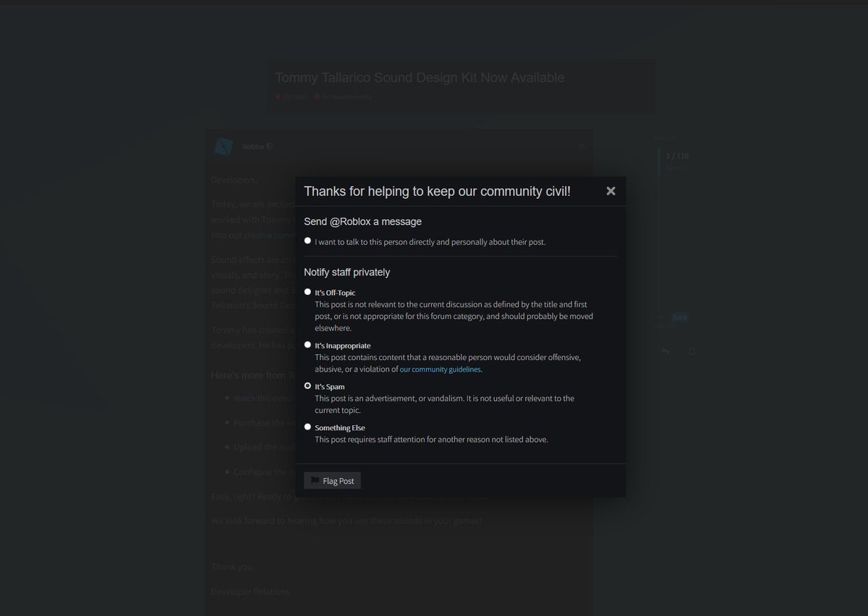Open the Announcements category tag
Image resolution: width=868 pixels, height=616 pixels.
[x=346, y=96]
